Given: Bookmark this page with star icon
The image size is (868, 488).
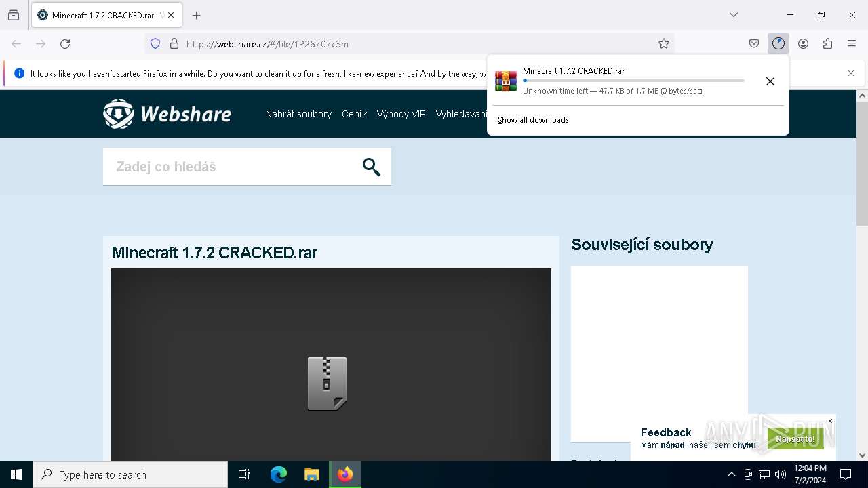Looking at the screenshot, I should point(664,43).
